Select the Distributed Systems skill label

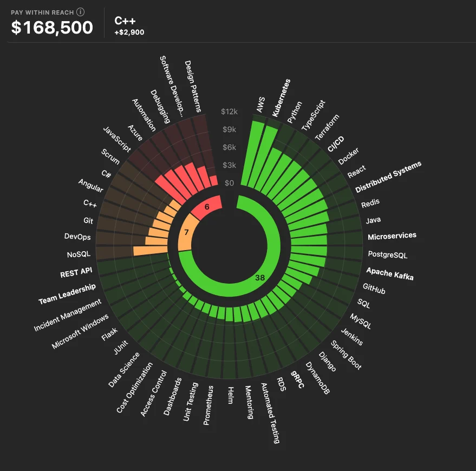(388, 177)
